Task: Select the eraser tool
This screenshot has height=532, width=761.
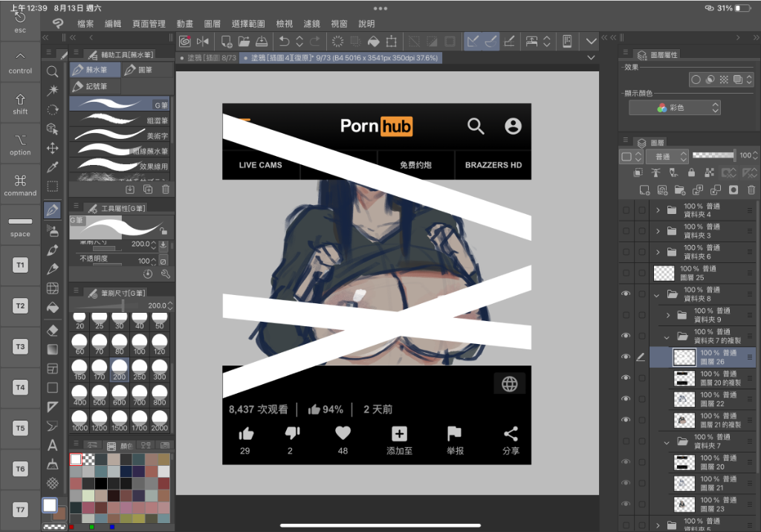Action: pos(53,331)
